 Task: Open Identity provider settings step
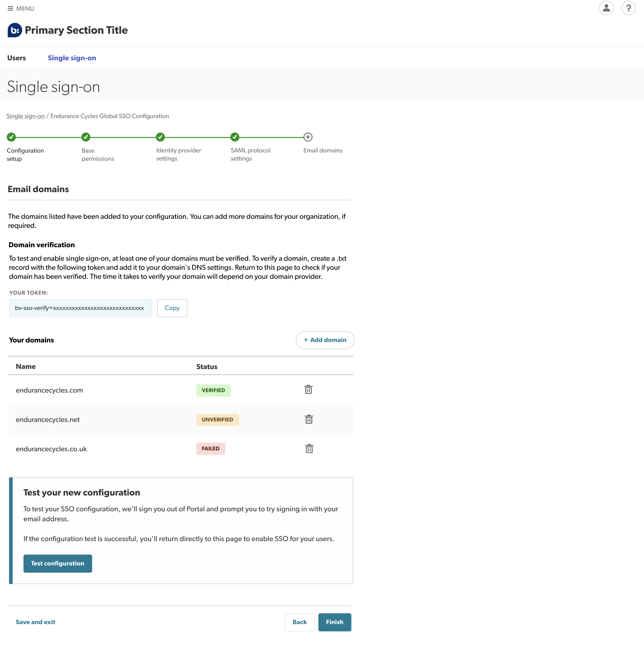point(160,137)
